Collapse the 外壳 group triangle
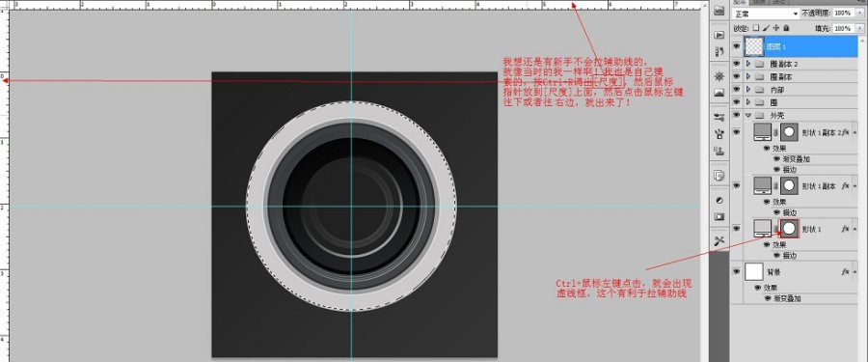This screenshot has height=362, width=868. click(x=748, y=115)
